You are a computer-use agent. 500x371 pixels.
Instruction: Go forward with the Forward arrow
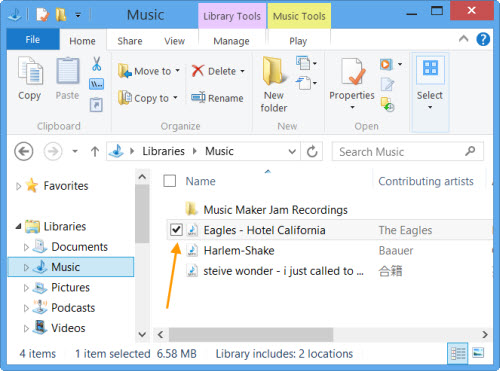53,151
